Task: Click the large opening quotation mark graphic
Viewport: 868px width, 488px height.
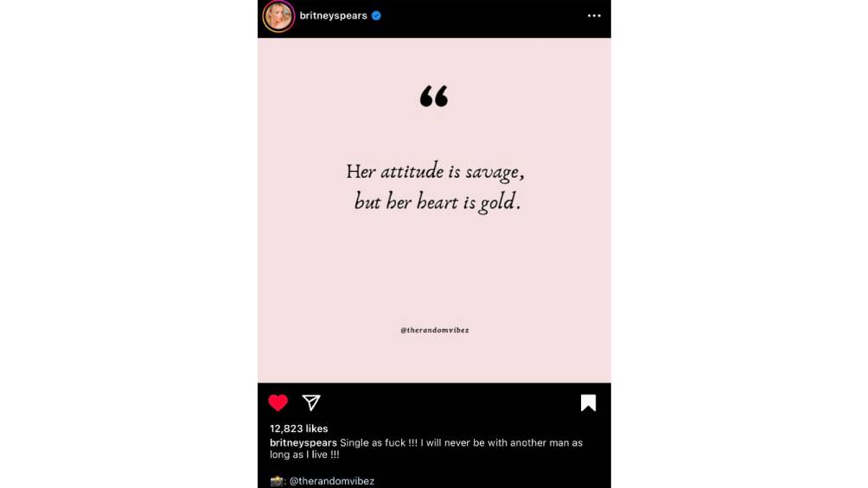Action: [x=434, y=96]
